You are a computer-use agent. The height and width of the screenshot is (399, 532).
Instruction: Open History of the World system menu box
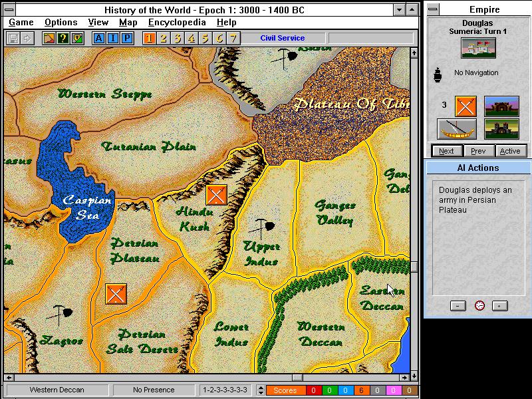point(9,9)
